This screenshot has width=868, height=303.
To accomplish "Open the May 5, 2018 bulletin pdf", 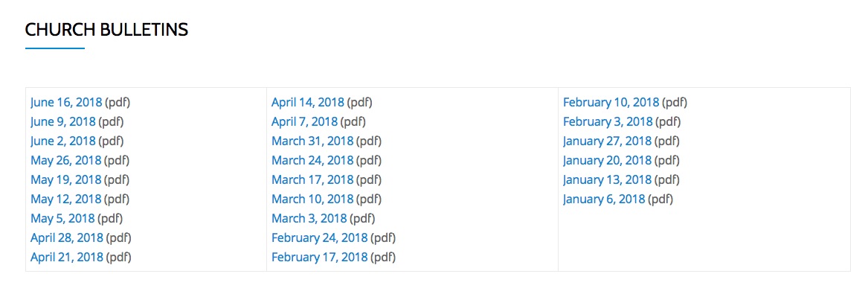I will click(x=62, y=219).
